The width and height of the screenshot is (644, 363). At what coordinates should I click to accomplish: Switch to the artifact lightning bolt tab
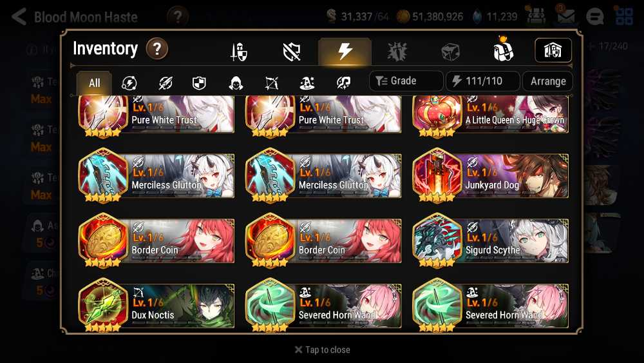coord(345,52)
